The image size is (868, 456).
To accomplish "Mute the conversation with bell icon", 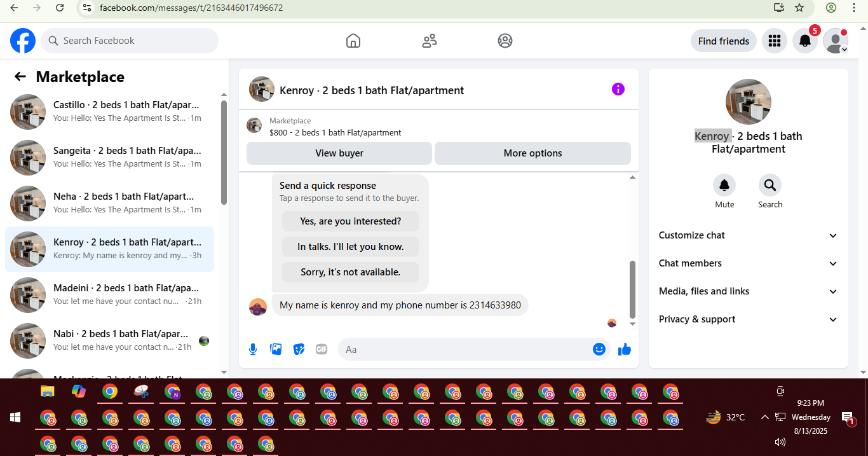I will click(724, 185).
